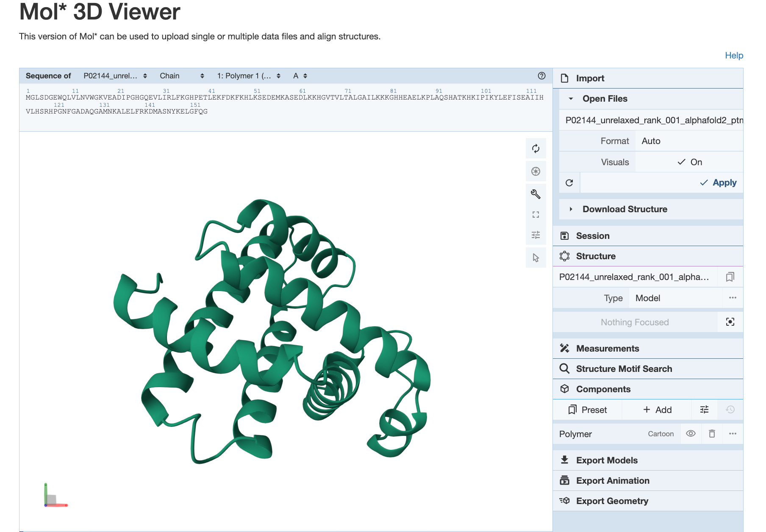This screenshot has width=766, height=532.
Task: Expand the Download Structure section
Action: pos(651,209)
